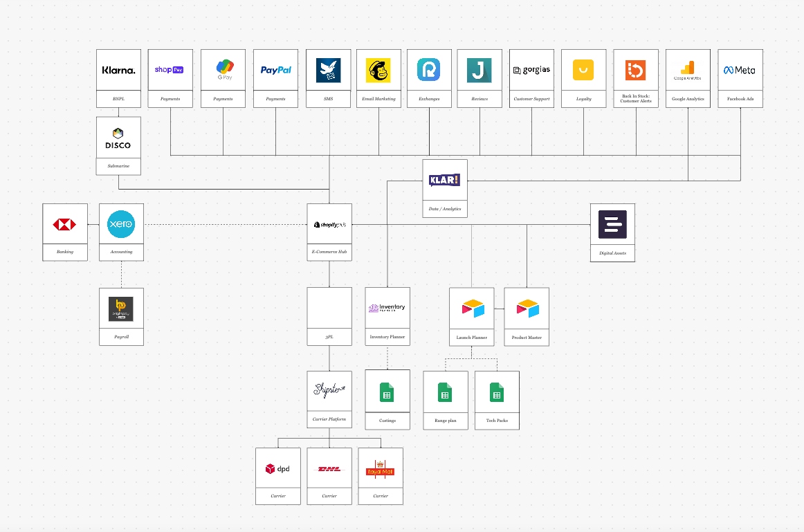This screenshot has width=804, height=532.
Task: Select the gorgias logo
Action: pyautogui.click(x=531, y=70)
